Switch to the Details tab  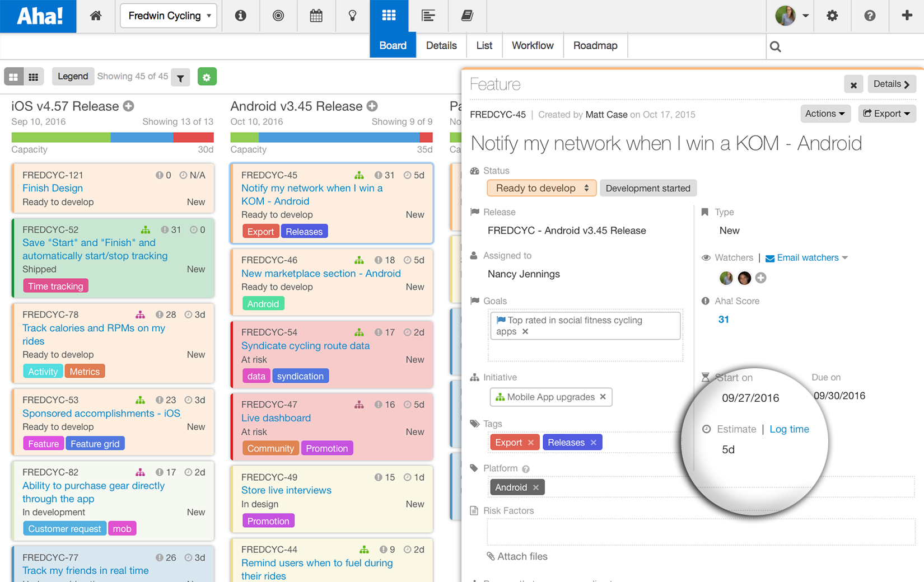click(x=441, y=45)
